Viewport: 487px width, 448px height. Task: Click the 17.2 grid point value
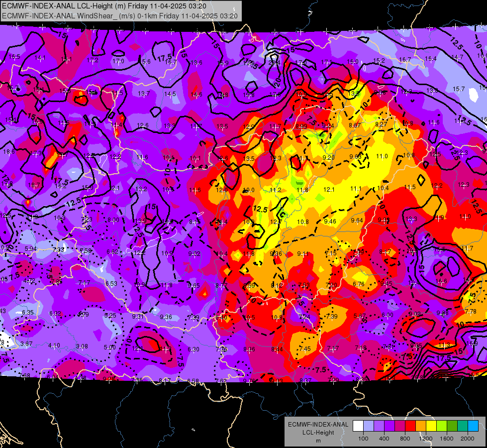93,60
